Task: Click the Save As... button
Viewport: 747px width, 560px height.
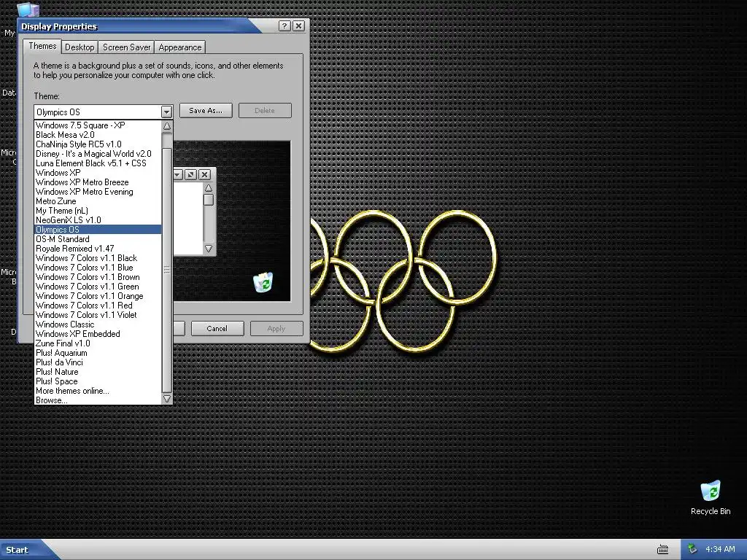Action: (206, 111)
